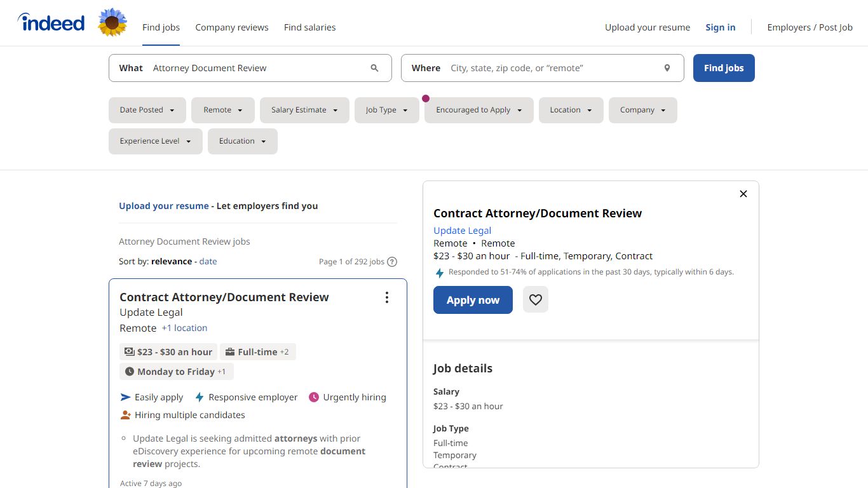Open Company reviews in the nav
Viewport: 868px width, 488px height.
[232, 27]
